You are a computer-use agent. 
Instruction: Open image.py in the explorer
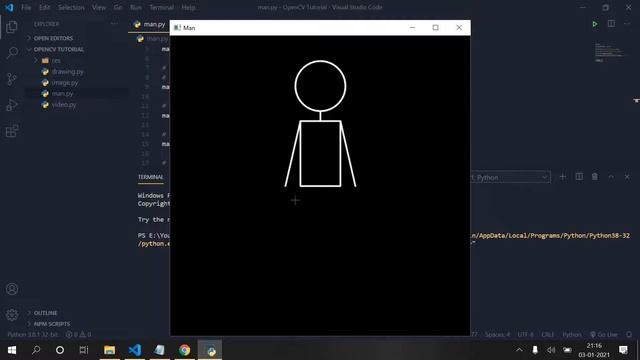(x=64, y=82)
